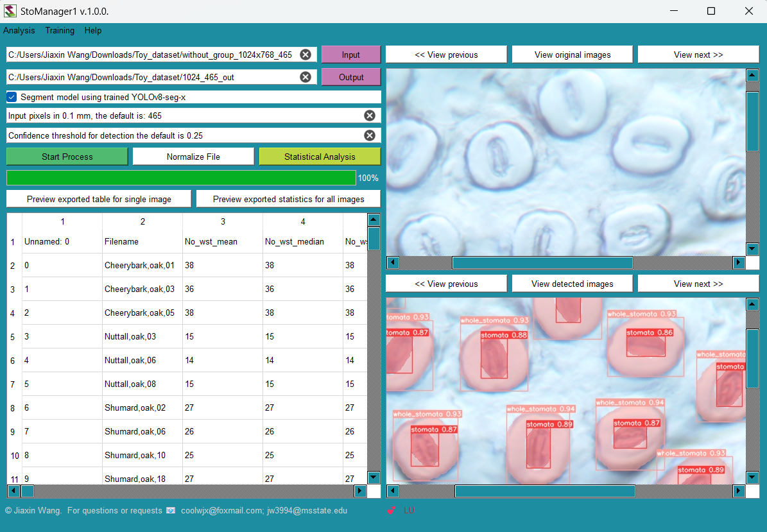Clear the input folder path field
Image resolution: width=767 pixels, height=532 pixels.
(306, 55)
